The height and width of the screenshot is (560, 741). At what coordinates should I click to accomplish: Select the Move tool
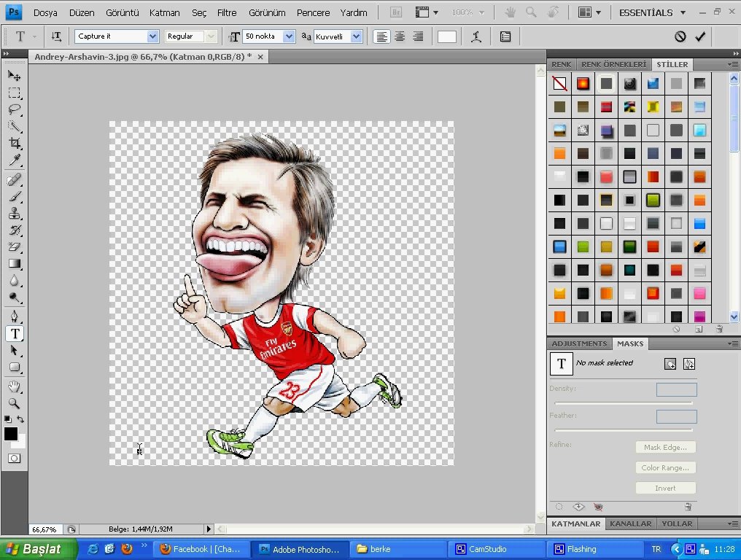coord(14,76)
